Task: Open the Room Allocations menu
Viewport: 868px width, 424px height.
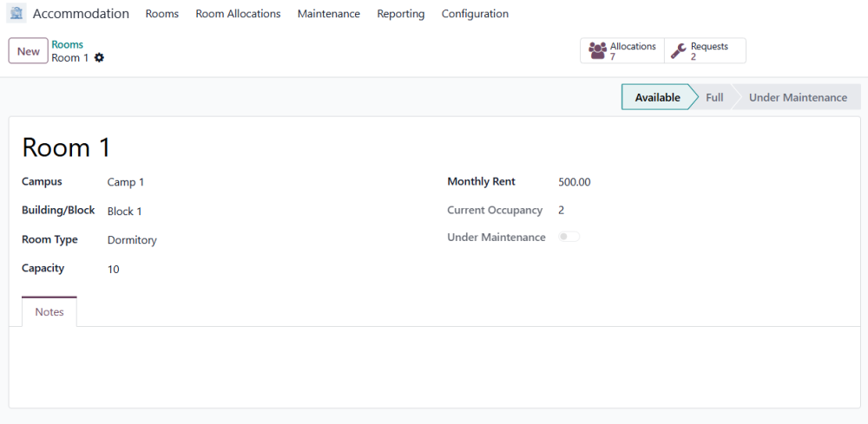Action: tap(238, 14)
